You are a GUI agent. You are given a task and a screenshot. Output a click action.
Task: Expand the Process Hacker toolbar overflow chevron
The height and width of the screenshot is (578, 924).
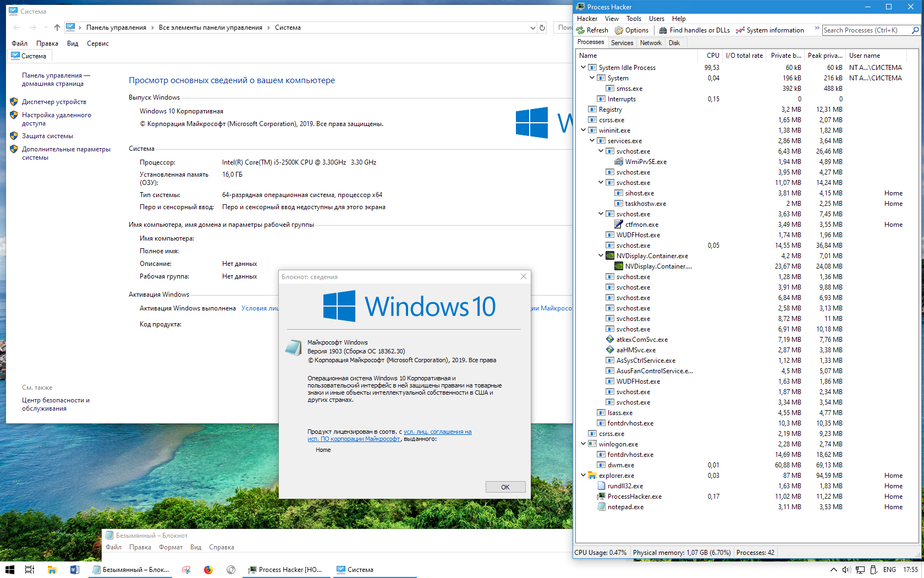[x=817, y=29]
